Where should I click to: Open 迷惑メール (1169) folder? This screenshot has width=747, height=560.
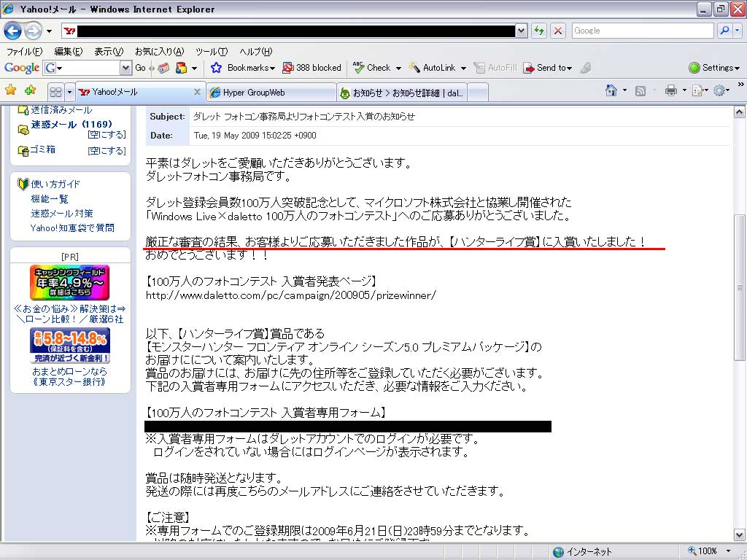(x=72, y=124)
